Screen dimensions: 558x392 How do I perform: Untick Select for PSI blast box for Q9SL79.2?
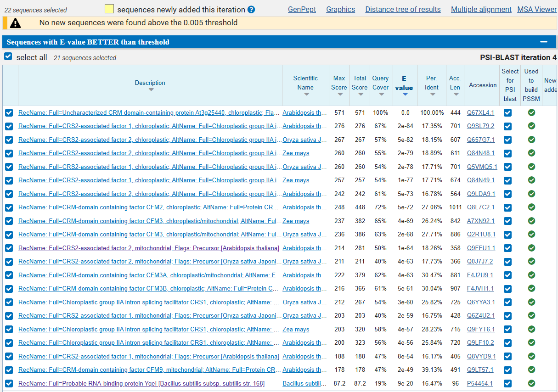tap(507, 126)
